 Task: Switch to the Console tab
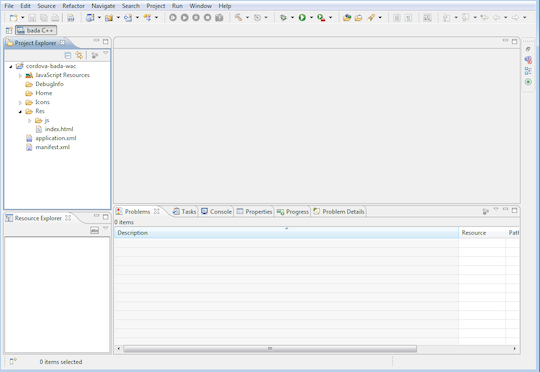coord(216,211)
